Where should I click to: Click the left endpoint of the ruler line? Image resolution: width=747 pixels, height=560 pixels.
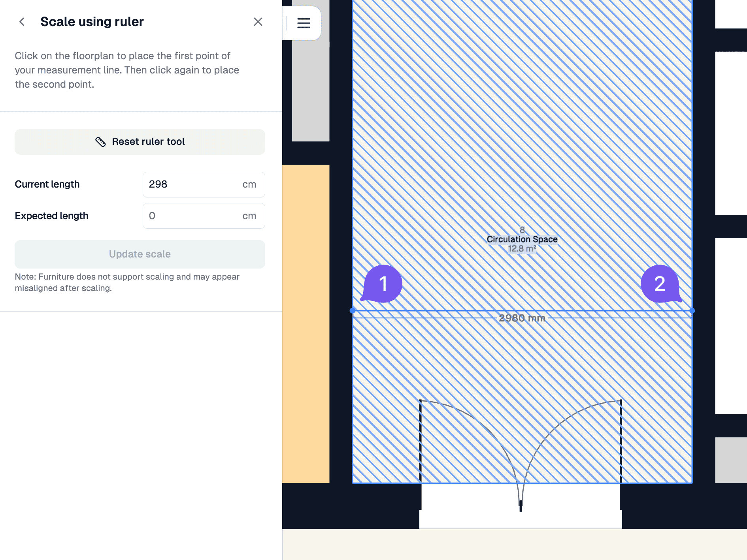click(352, 311)
